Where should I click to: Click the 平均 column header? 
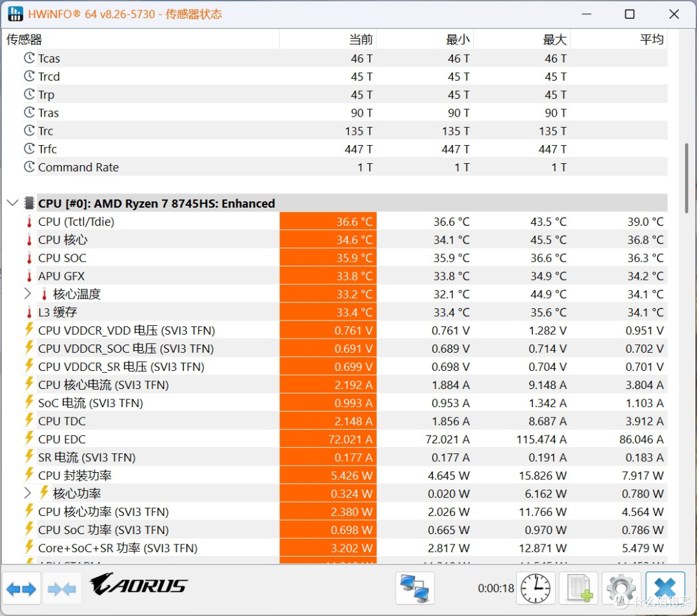point(619,39)
